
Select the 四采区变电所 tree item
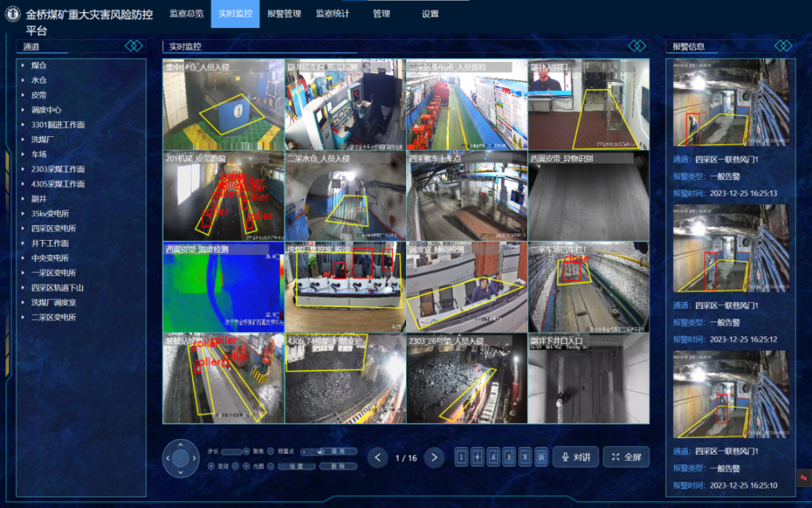pyautogui.click(x=54, y=228)
